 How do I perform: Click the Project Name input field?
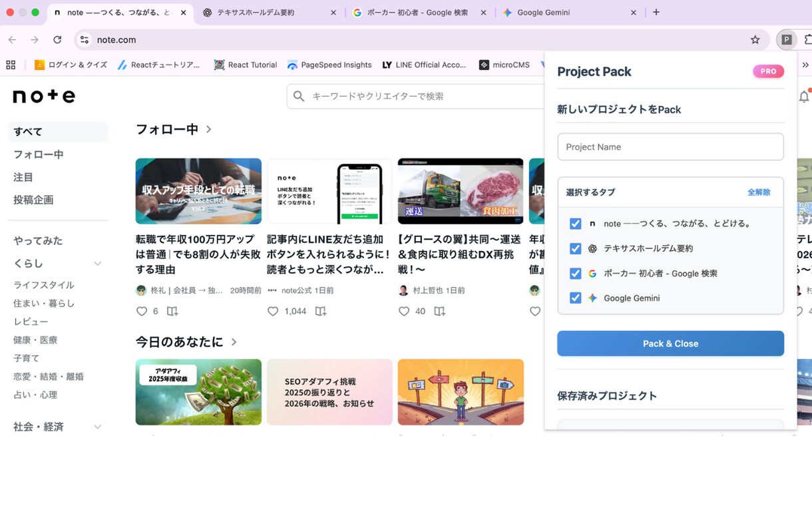(670, 146)
